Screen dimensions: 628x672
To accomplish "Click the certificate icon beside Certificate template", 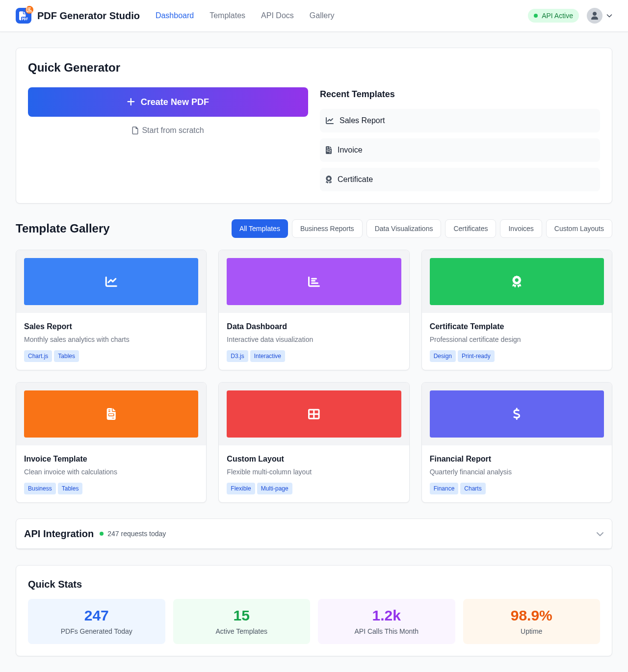I will click(x=328, y=179).
